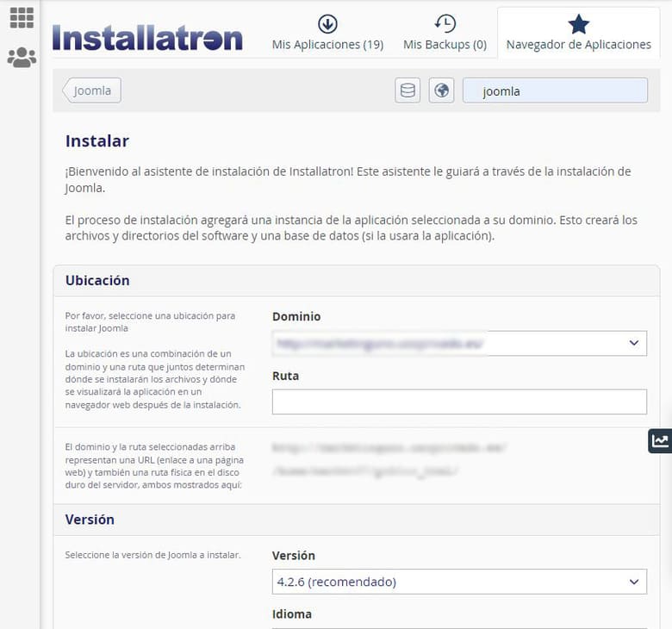Click the Idioma field label
The image size is (672, 629).
[292, 614]
